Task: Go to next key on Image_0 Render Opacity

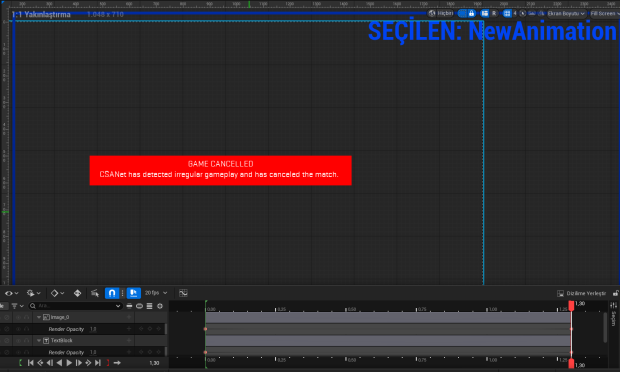Action: 159,329
